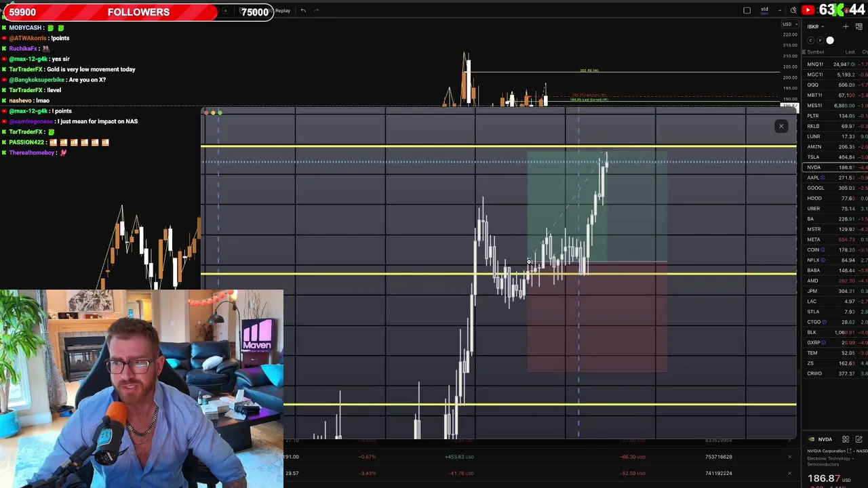Click the clock icon next to CTGO

(x=825, y=322)
